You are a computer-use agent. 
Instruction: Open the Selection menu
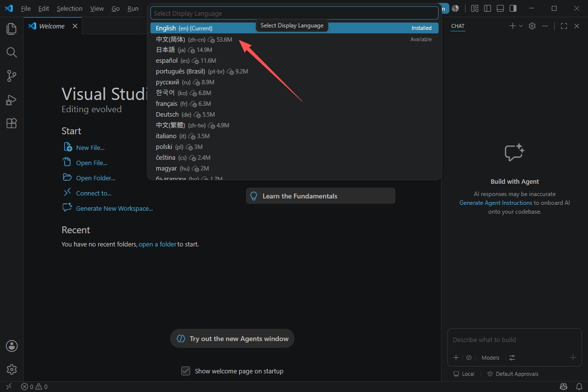pos(70,8)
